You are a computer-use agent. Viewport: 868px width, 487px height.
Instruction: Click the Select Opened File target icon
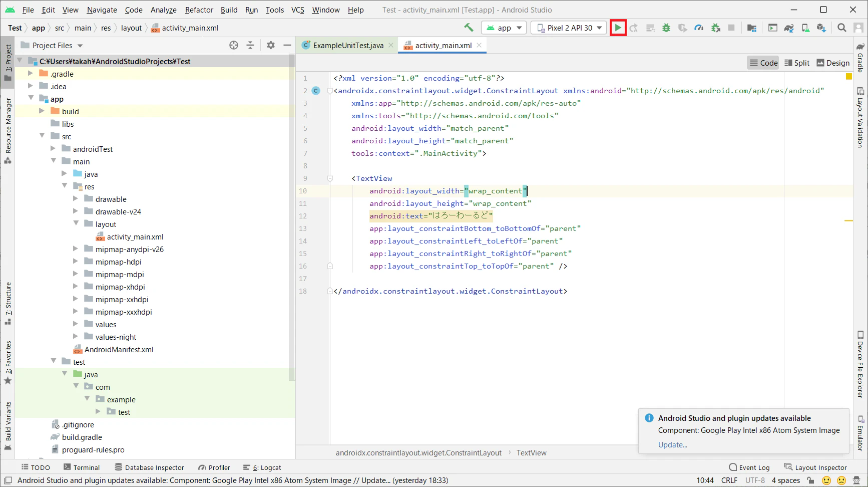234,46
